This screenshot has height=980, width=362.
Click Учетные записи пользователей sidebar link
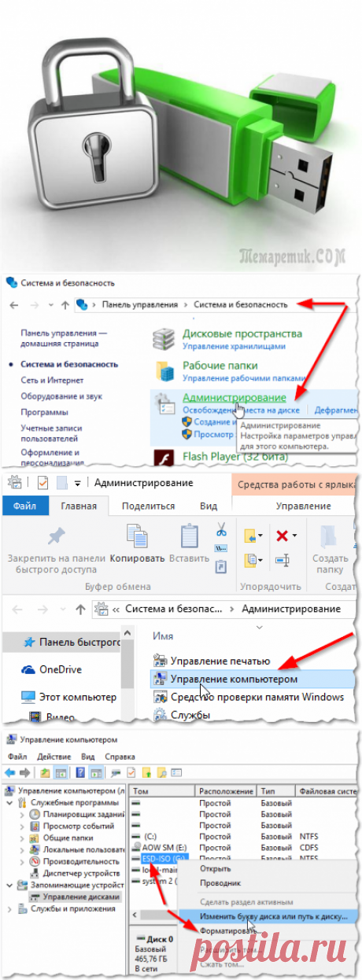pos(50,433)
